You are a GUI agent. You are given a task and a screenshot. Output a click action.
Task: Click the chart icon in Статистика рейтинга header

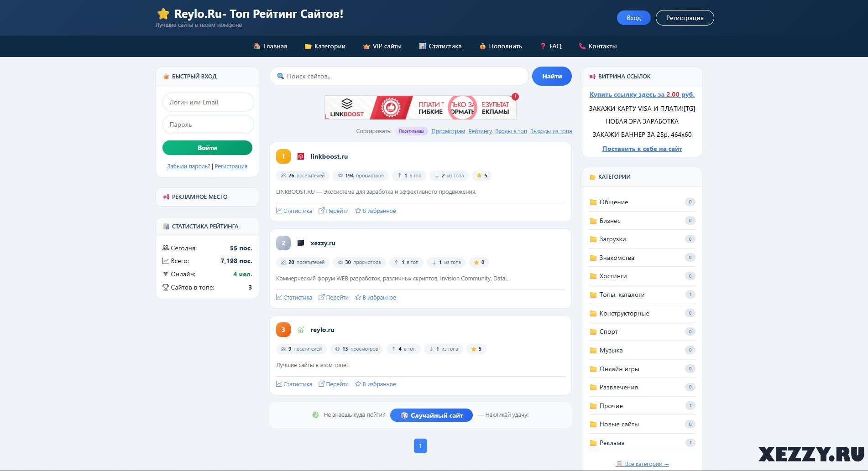tap(166, 226)
